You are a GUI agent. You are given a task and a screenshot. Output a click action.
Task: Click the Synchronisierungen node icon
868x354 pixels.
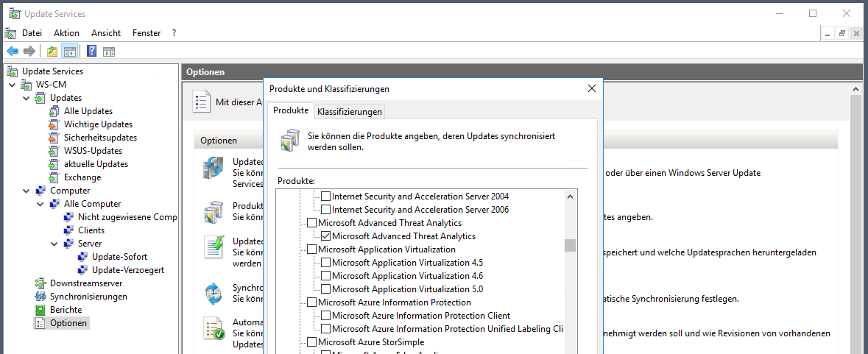click(x=40, y=297)
